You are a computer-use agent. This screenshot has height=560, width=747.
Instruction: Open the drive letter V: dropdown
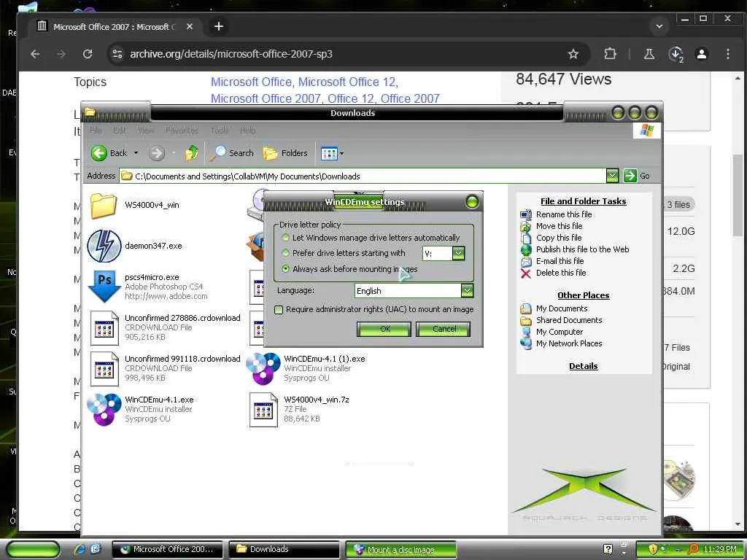point(458,253)
